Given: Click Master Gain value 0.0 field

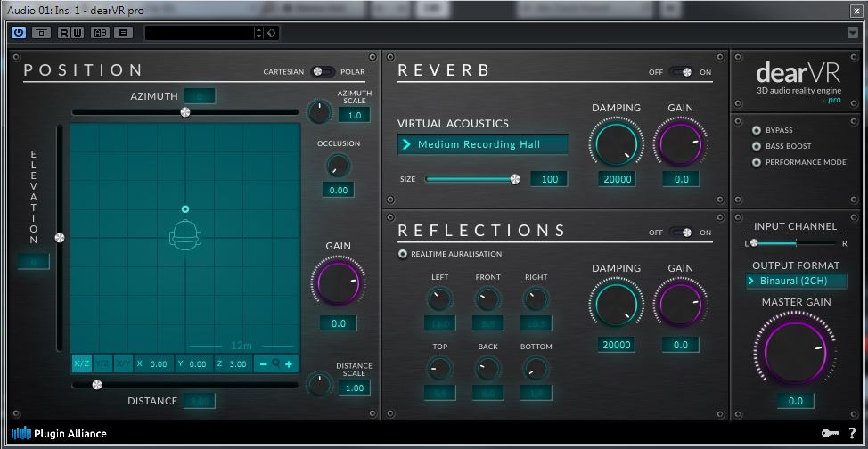Looking at the screenshot, I should click(x=796, y=401).
